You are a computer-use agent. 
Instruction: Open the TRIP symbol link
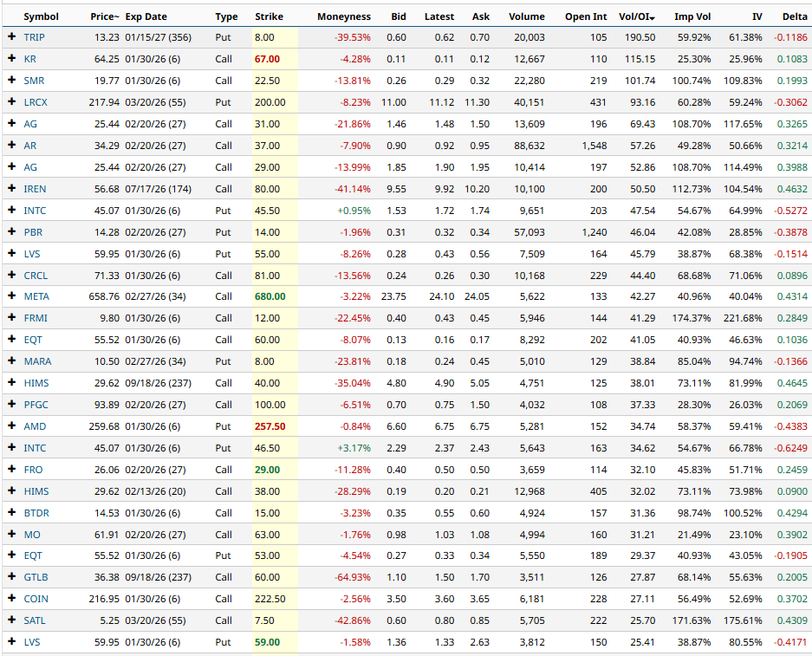[34, 37]
